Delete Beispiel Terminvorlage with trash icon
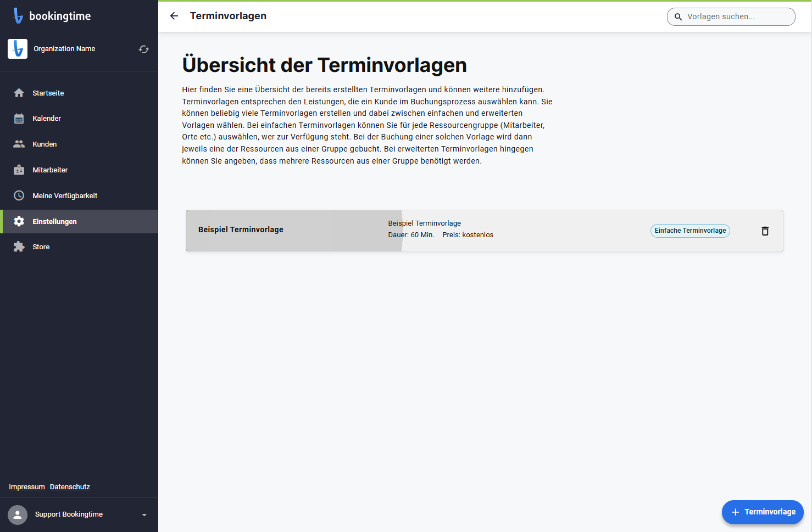This screenshot has width=812, height=532. (x=765, y=231)
